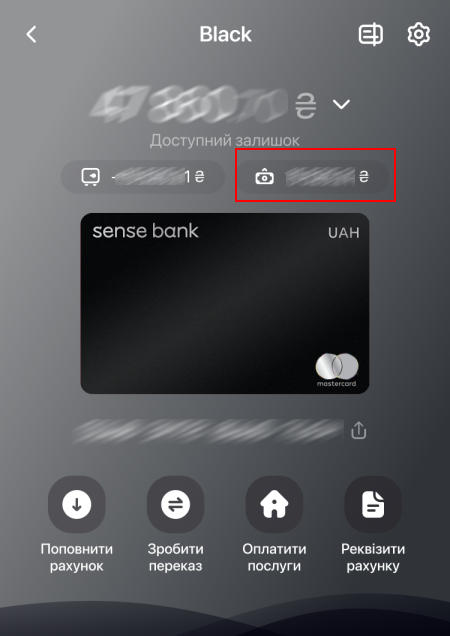
Task: Tap the blurred available balance amount
Action: [x=190, y=103]
